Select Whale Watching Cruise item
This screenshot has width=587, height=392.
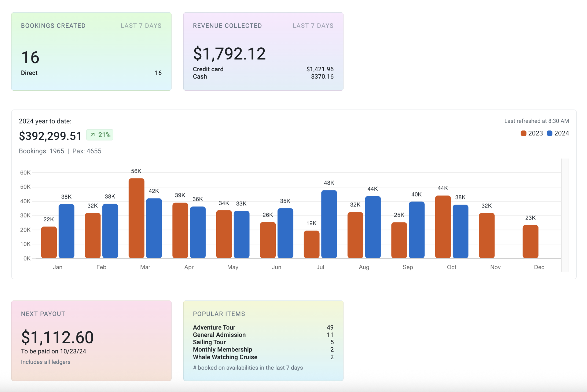(x=225, y=357)
